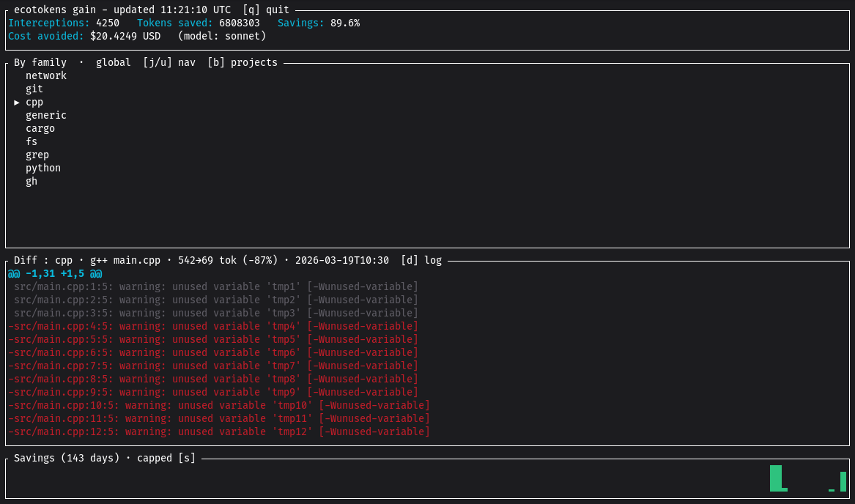Click the 2026-03-19T10:30 diff timestamp
This screenshot has width=855, height=504.
342,260
